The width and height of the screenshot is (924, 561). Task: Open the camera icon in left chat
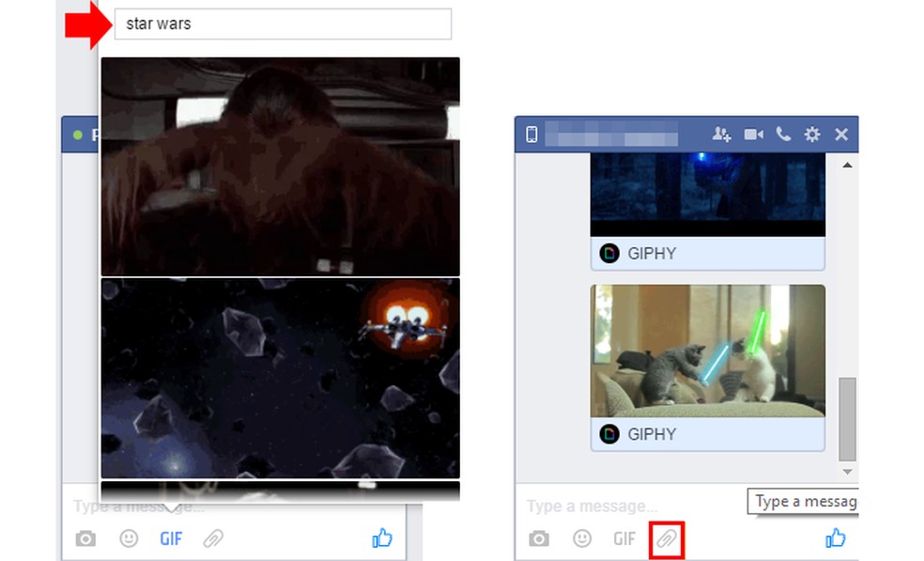[85, 538]
